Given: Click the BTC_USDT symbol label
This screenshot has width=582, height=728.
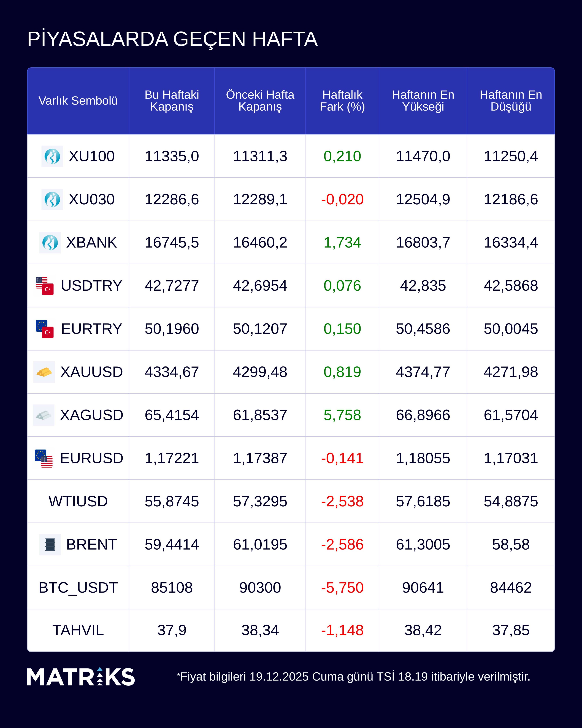Looking at the screenshot, I should tap(78, 588).
